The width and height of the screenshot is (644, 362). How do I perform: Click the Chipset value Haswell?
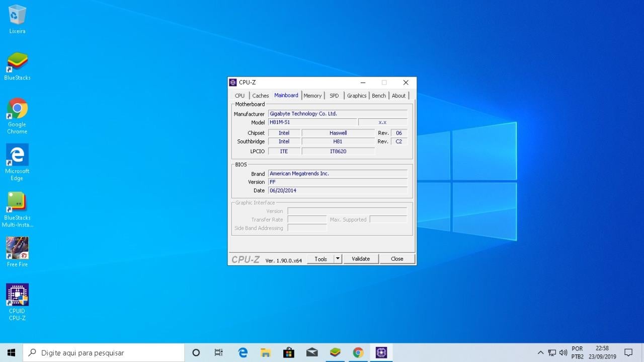pos(338,133)
